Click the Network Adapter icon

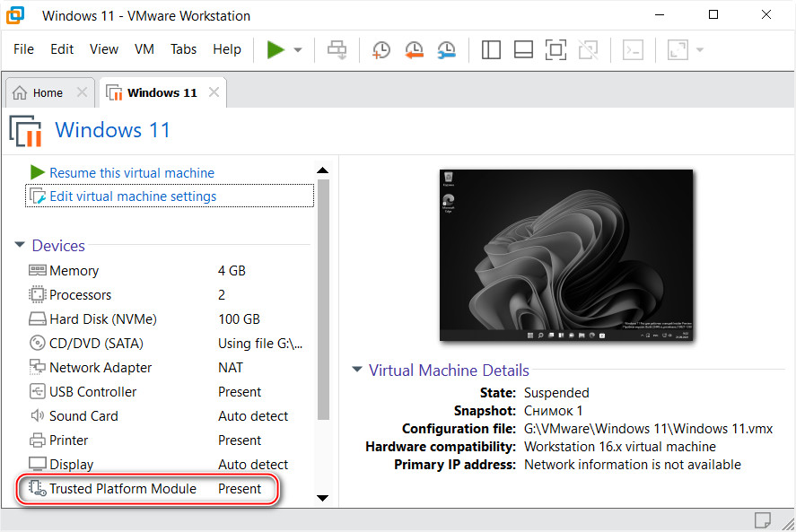click(37, 367)
